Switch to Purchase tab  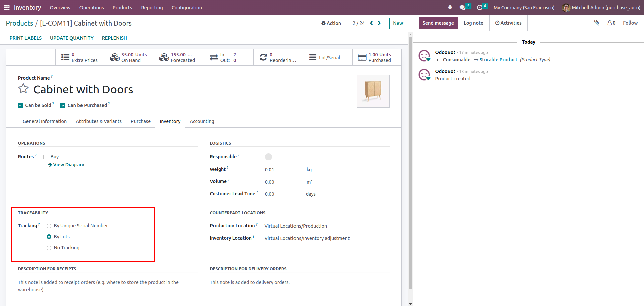pyautogui.click(x=141, y=121)
